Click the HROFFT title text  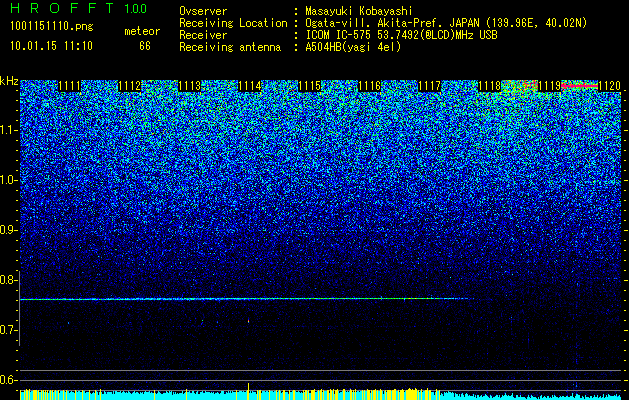(x=63, y=8)
